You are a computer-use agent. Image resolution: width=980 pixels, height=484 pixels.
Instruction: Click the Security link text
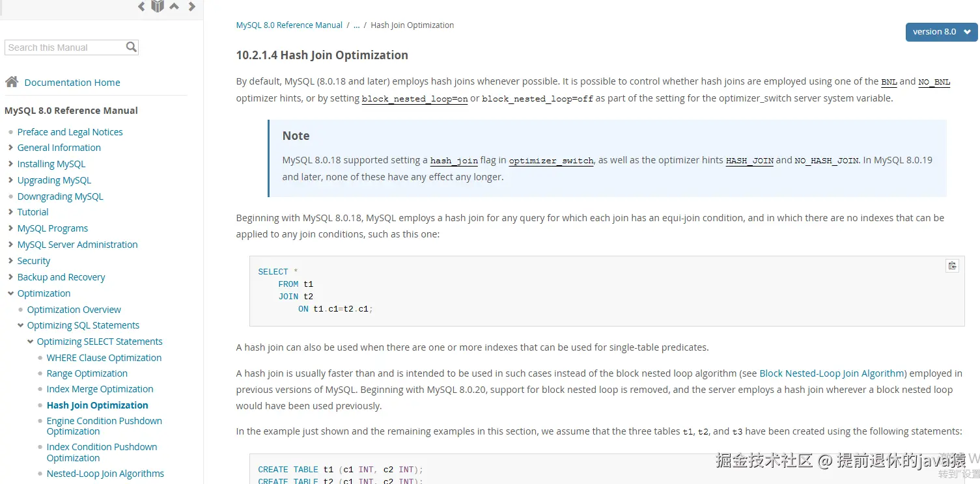point(34,261)
